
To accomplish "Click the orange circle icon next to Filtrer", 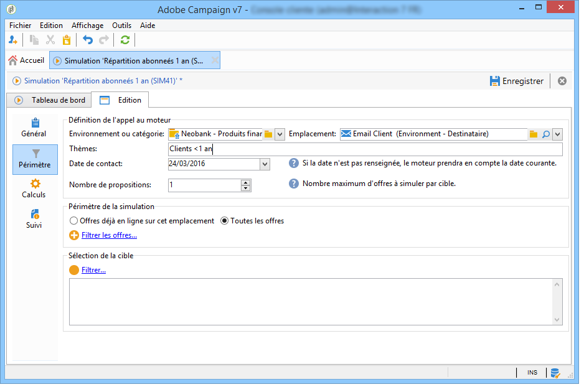I will [x=74, y=270].
